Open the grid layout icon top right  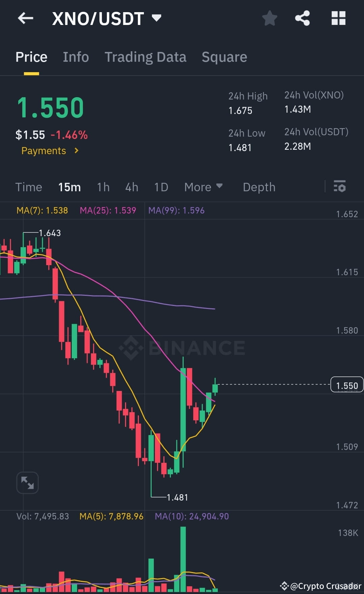click(x=338, y=19)
